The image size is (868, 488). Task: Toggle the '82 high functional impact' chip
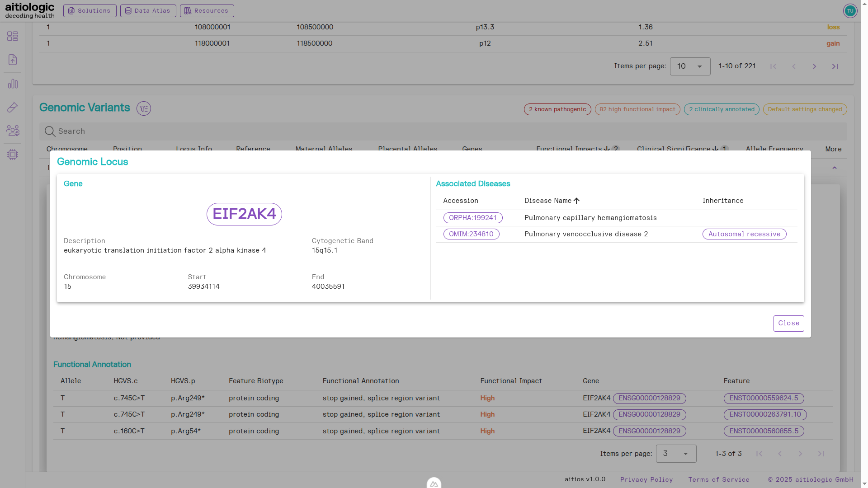coord(637,109)
